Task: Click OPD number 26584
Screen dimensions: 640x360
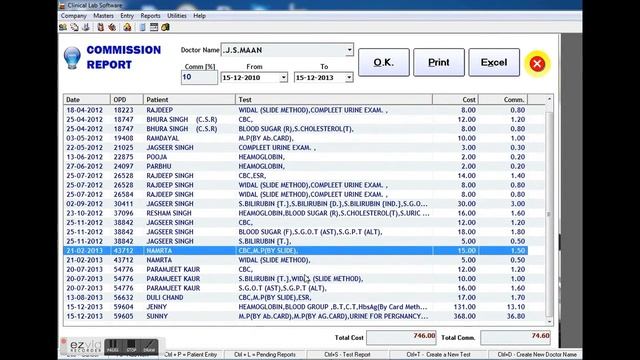Action: [123, 194]
